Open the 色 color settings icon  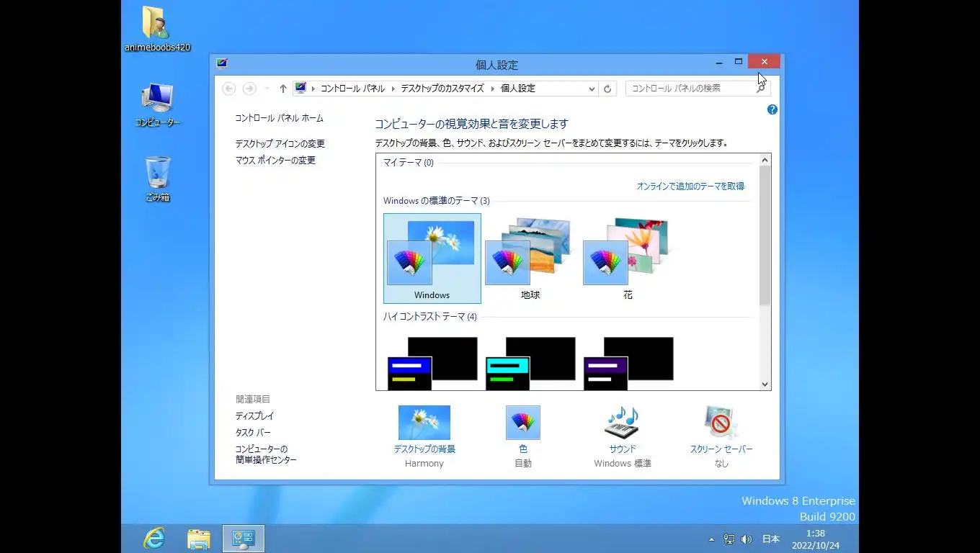pyautogui.click(x=523, y=423)
